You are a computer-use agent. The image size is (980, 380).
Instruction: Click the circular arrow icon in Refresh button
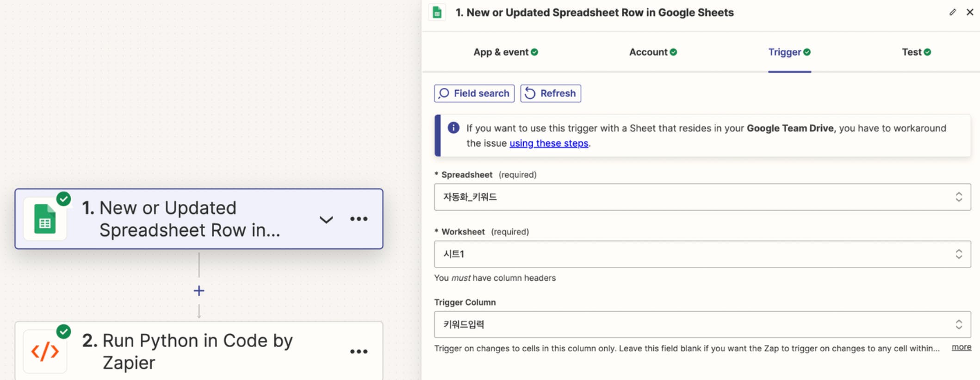point(530,93)
